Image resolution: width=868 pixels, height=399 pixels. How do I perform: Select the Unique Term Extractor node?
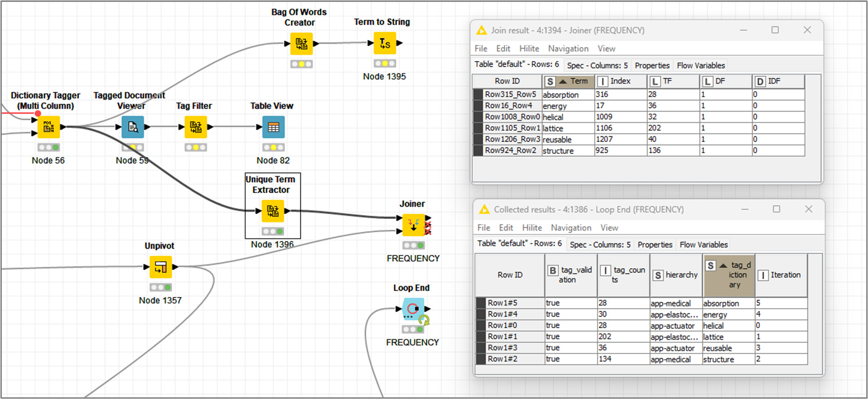273,211
